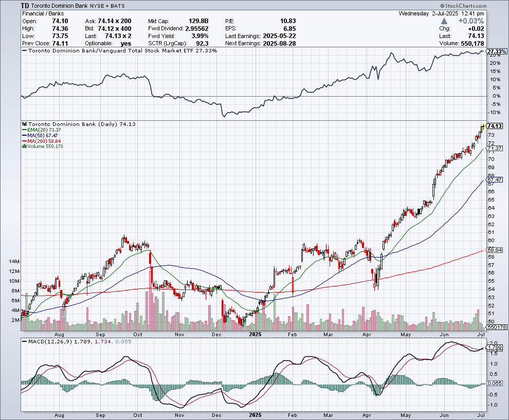Click the Optionable value yes
This screenshot has height=420, width=509.
pos(125,44)
